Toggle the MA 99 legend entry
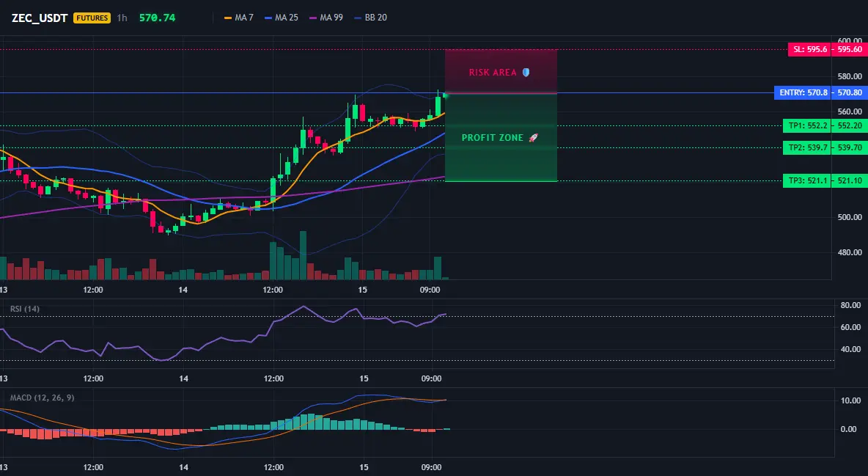 pyautogui.click(x=326, y=18)
